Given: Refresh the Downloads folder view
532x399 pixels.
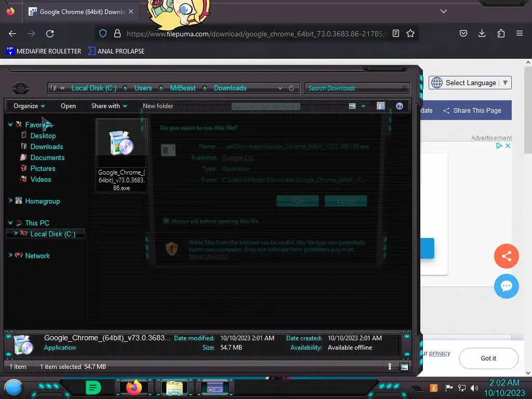Looking at the screenshot, I should 291,88.
